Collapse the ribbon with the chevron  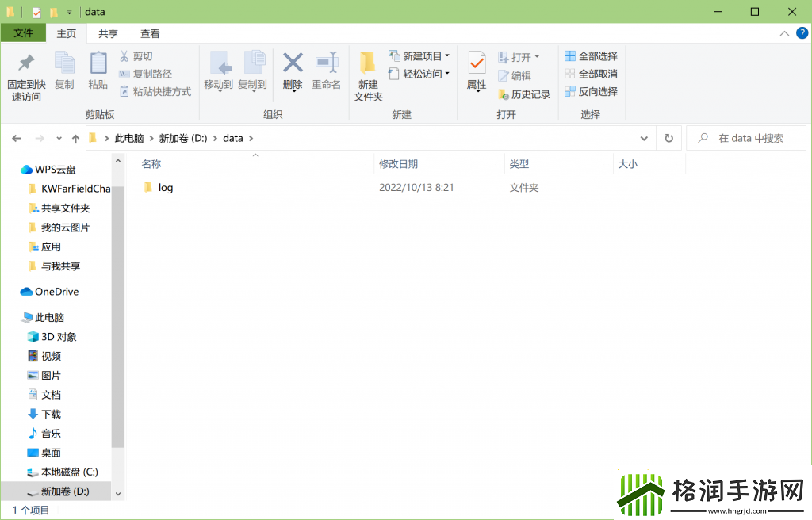click(784, 33)
